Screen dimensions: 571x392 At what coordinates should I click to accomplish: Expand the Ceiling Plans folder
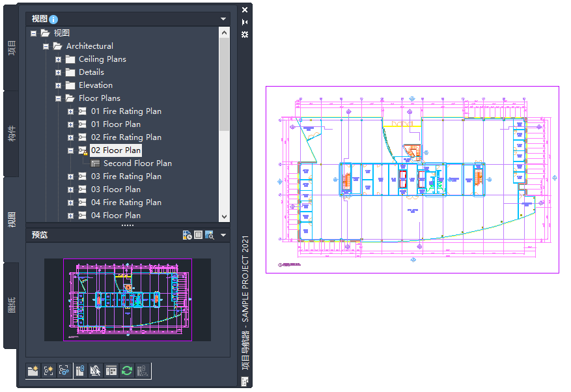click(x=58, y=59)
